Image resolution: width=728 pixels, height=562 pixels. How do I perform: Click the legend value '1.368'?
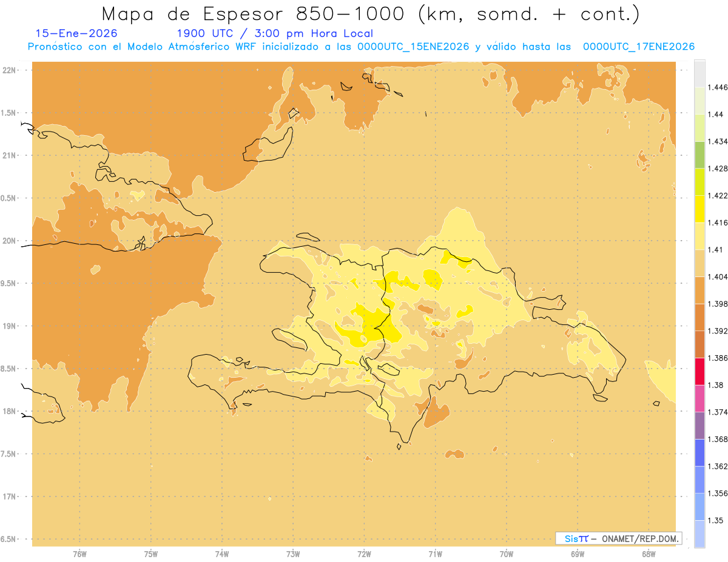pos(718,439)
